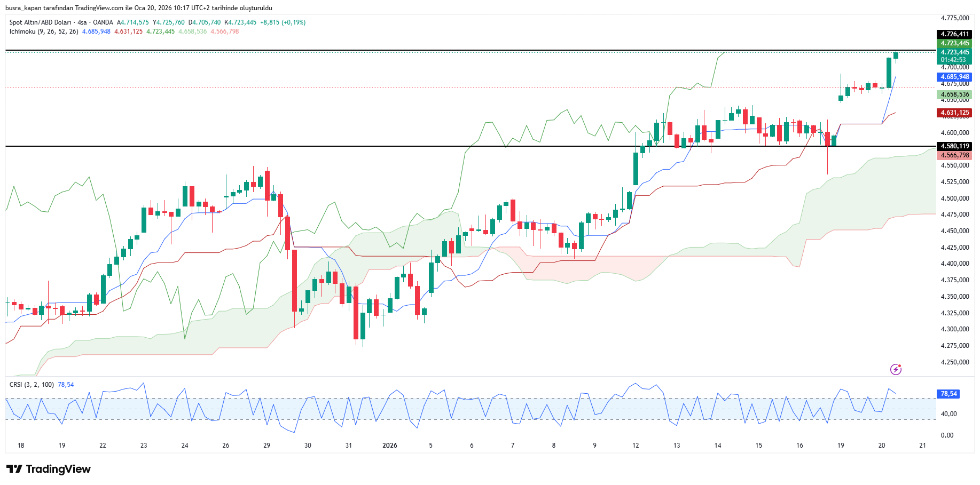Click the pink 4.566,798 axis price tag
Screen dimensions: 980x485
point(954,155)
